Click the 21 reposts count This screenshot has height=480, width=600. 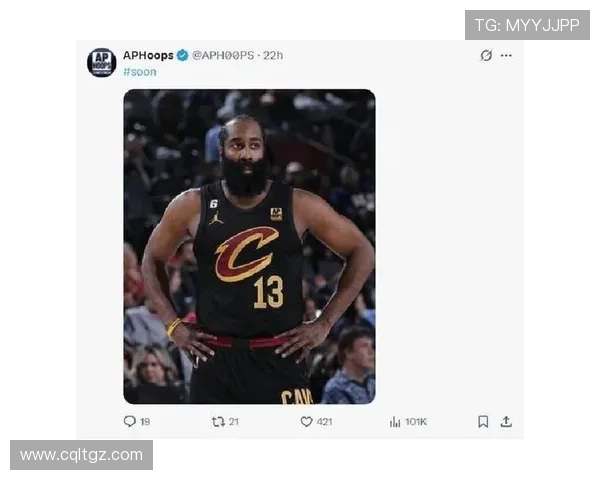(x=234, y=422)
